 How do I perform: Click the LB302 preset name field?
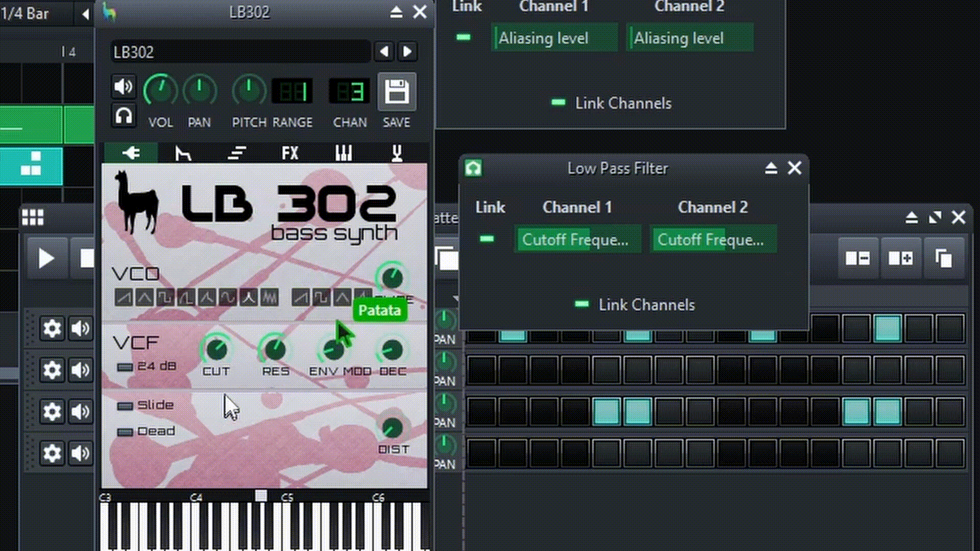(240, 52)
